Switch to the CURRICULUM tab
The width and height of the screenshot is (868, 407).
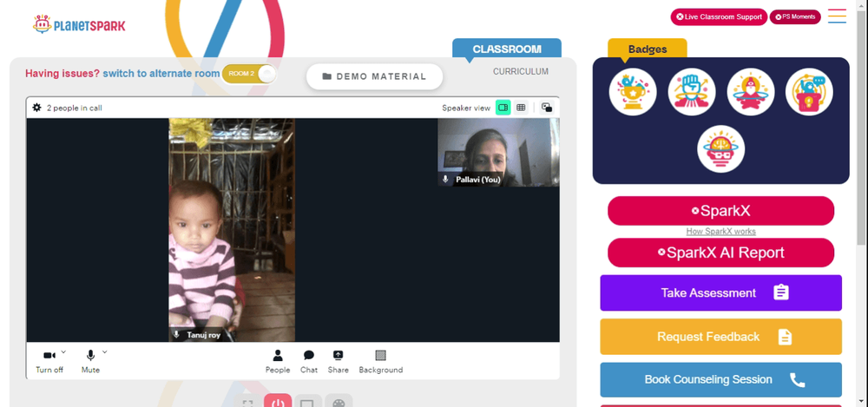pyautogui.click(x=521, y=71)
